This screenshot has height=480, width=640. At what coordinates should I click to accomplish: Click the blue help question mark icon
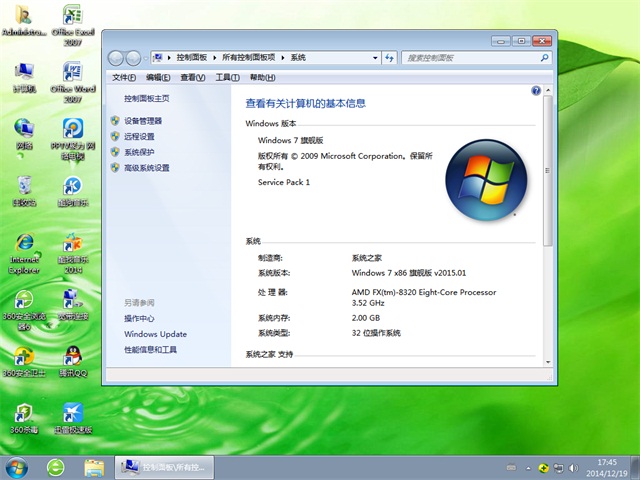pyautogui.click(x=536, y=91)
